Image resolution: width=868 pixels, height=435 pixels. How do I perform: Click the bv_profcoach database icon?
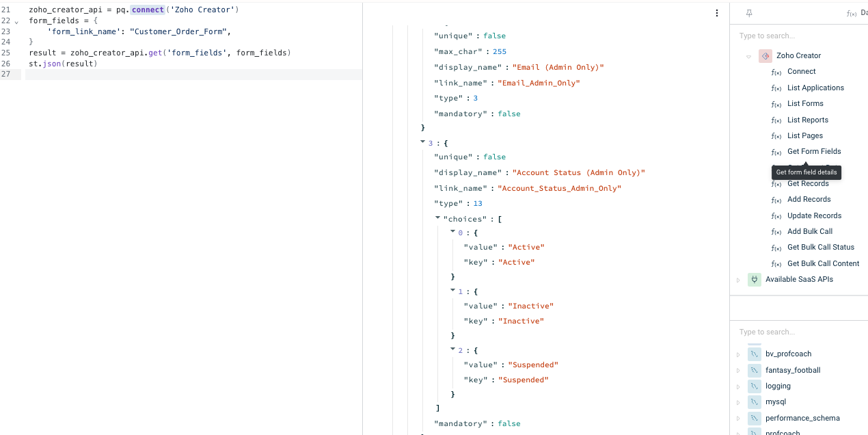(x=755, y=354)
